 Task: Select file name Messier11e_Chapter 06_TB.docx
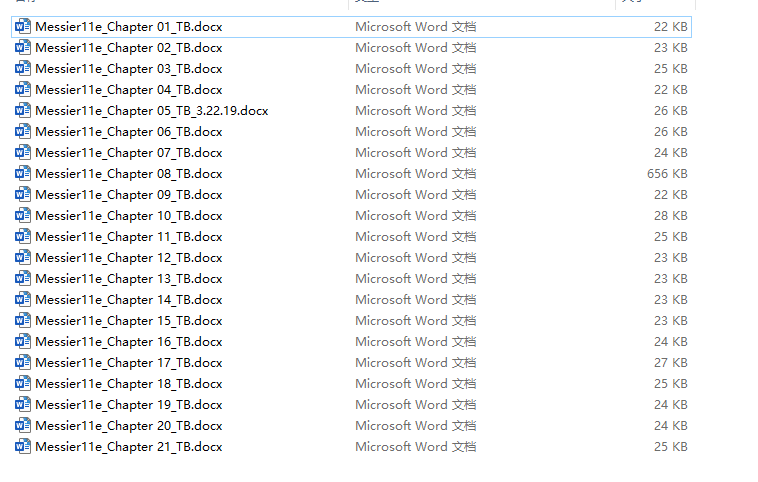tap(129, 132)
